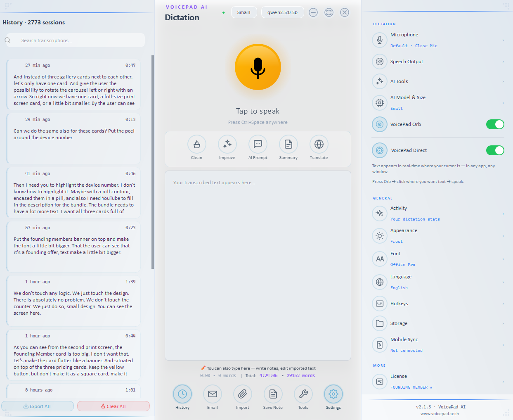
Task: Click the Speech Output icon
Action: (x=380, y=62)
